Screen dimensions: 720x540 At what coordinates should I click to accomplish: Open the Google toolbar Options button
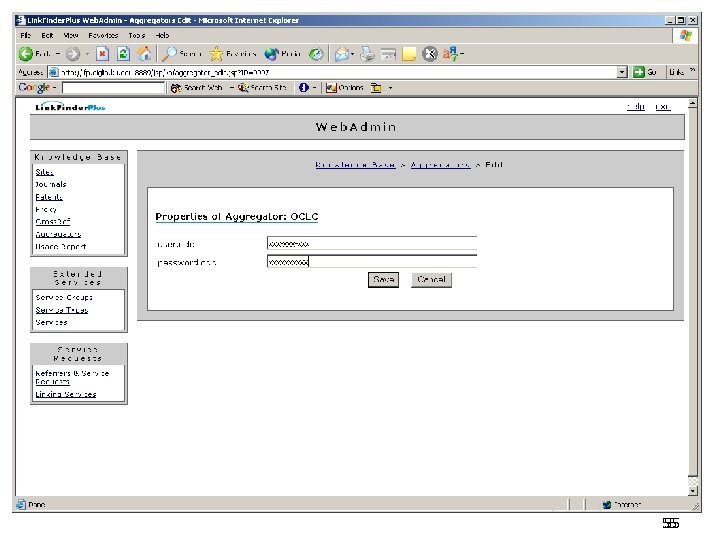point(344,88)
